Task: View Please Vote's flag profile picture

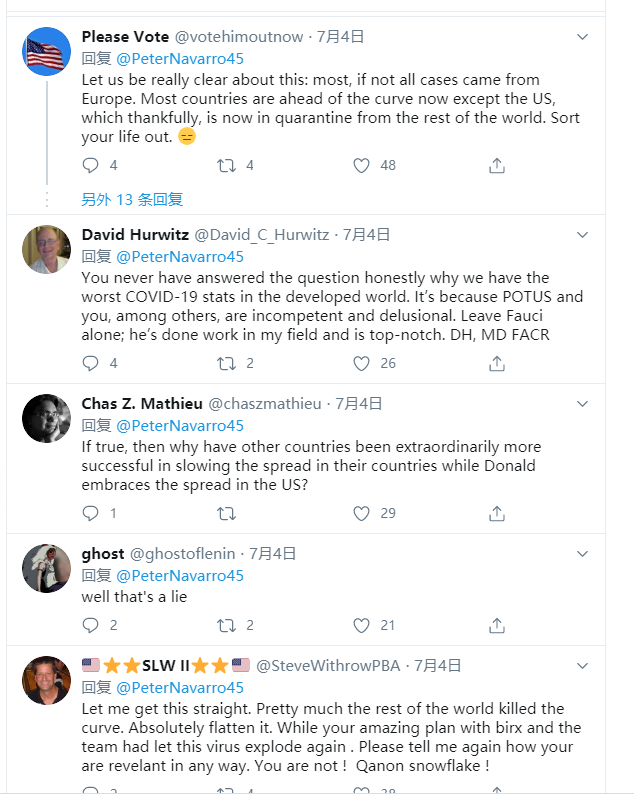Action: (x=46, y=52)
